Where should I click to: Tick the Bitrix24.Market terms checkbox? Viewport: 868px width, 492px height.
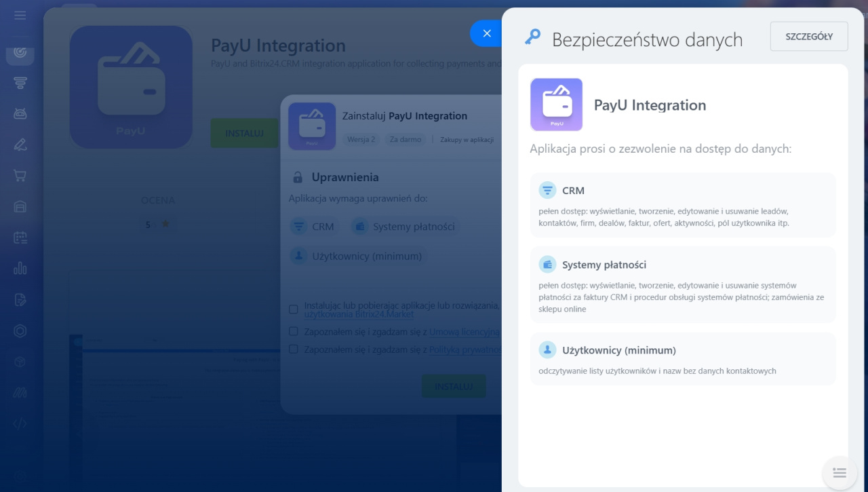click(x=294, y=309)
